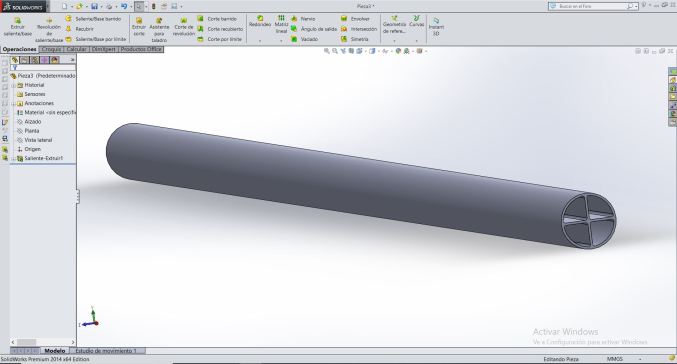Select the Recubrir feature
Image resolution: width=677 pixels, height=364 pixels.
(80, 29)
